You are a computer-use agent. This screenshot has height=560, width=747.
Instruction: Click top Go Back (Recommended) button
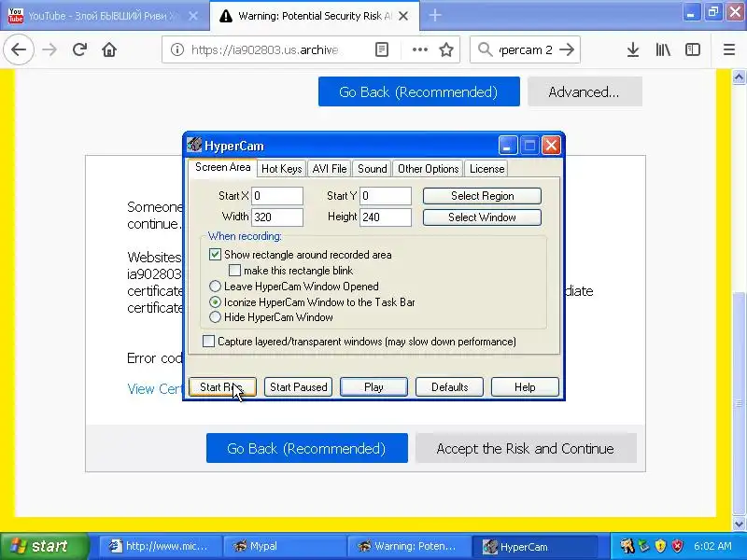(418, 91)
